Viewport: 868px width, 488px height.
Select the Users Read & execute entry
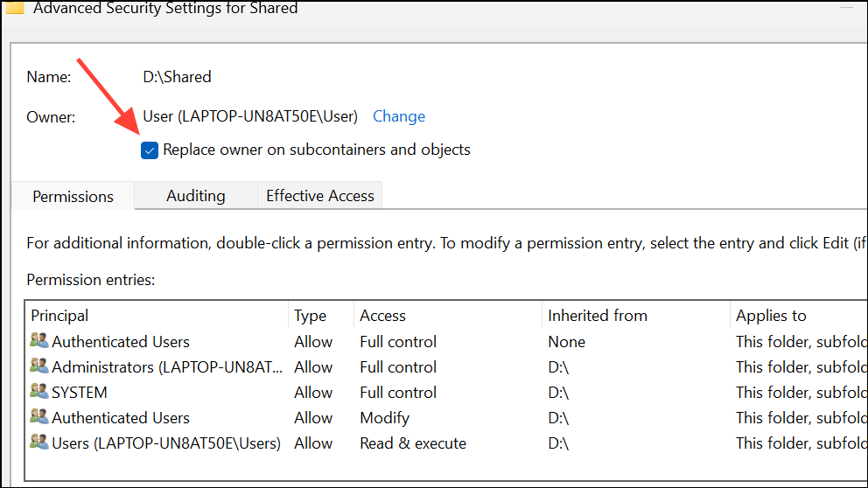click(447, 443)
